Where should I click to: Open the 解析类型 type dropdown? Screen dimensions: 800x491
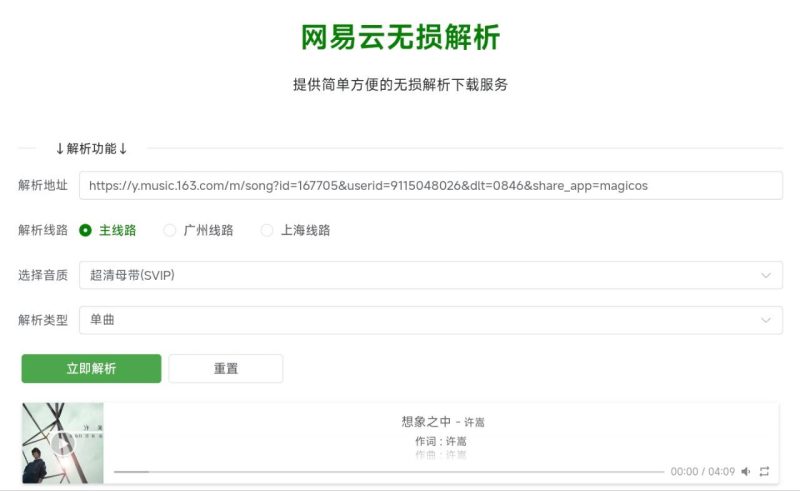pyautogui.click(x=431, y=320)
